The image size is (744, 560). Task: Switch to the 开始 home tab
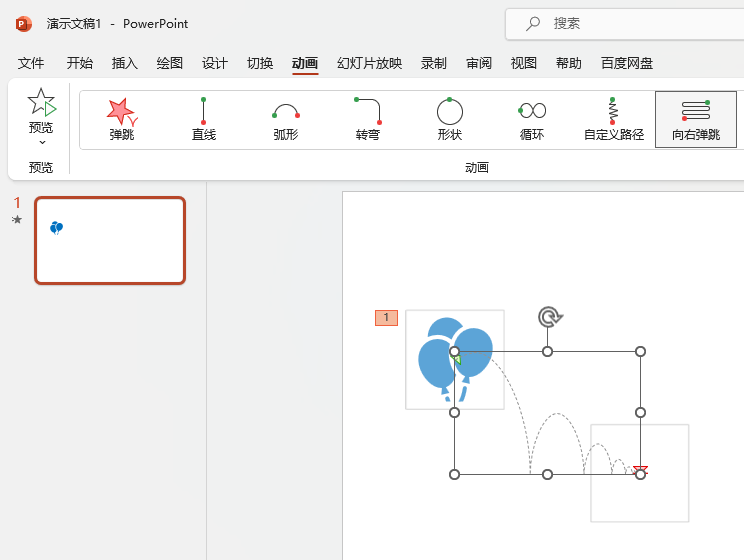click(x=79, y=63)
